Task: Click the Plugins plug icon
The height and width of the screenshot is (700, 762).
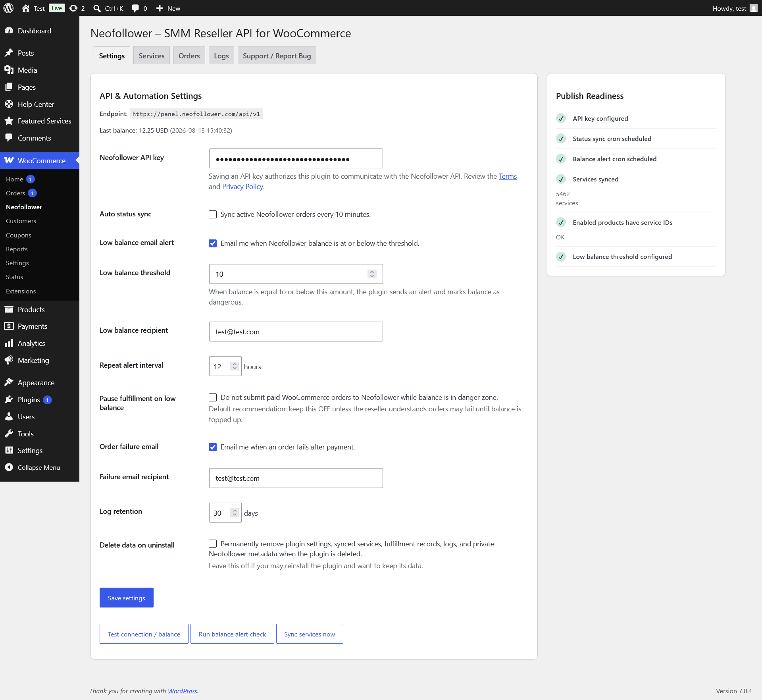Action: (9, 399)
